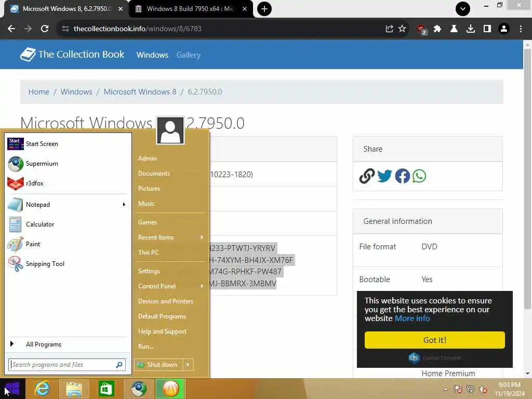Switch to Supermium in the taskbar
Screen dimensions: 532x399
coord(138,389)
